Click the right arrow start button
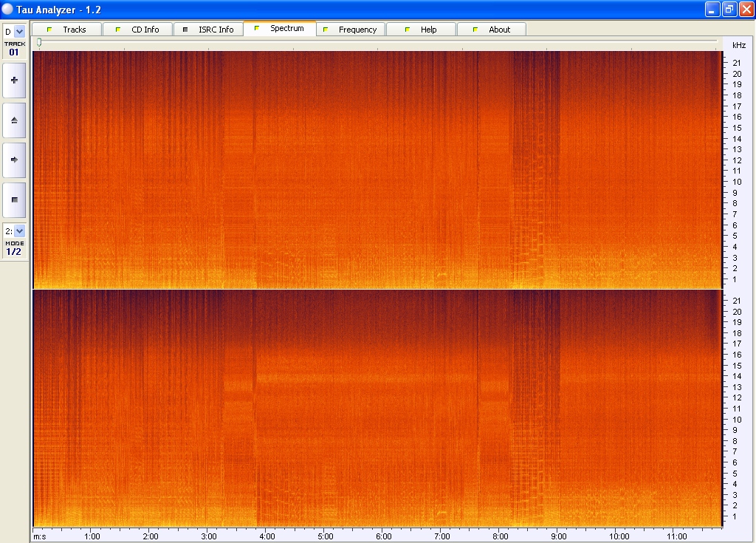Screen dimensions: 756x543 click(14, 160)
